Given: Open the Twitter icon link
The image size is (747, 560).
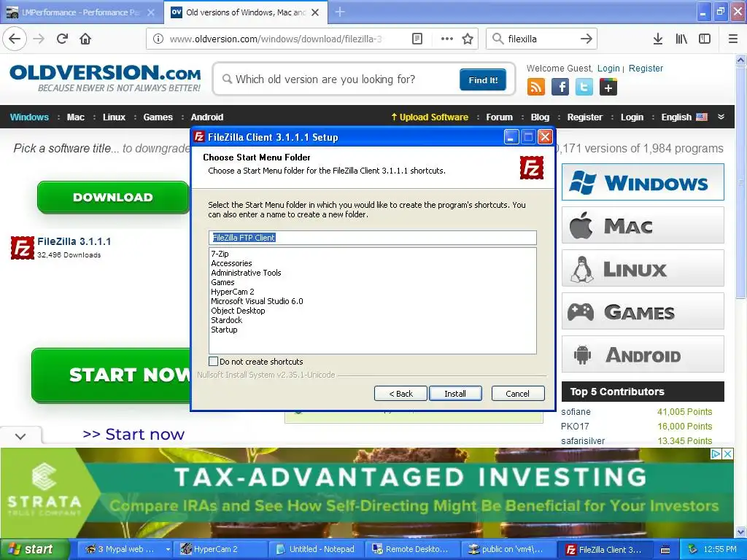Looking at the screenshot, I should coord(584,87).
